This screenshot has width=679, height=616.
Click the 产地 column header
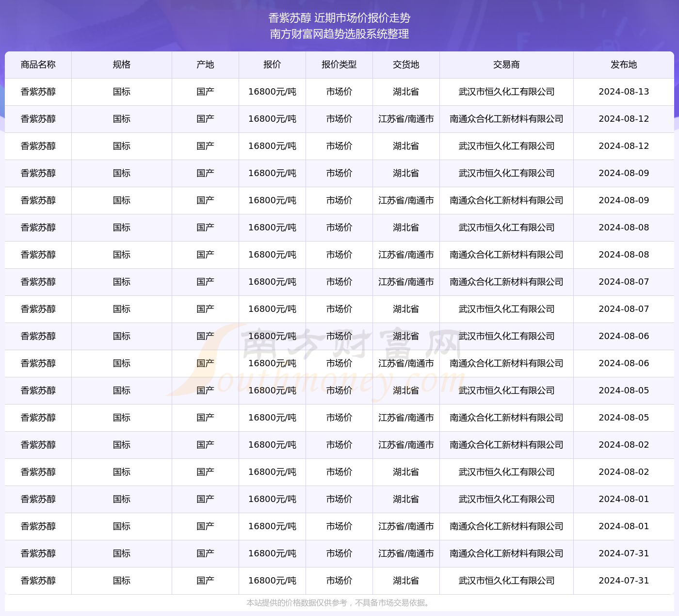pyautogui.click(x=205, y=65)
